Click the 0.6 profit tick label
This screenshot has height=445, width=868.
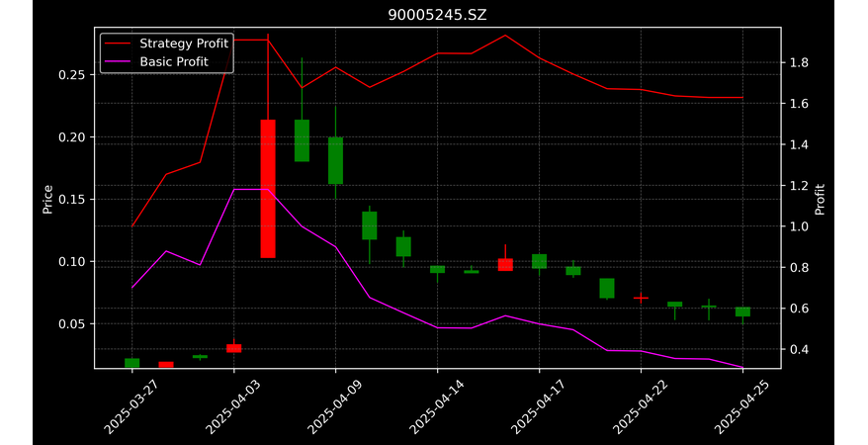coord(798,309)
